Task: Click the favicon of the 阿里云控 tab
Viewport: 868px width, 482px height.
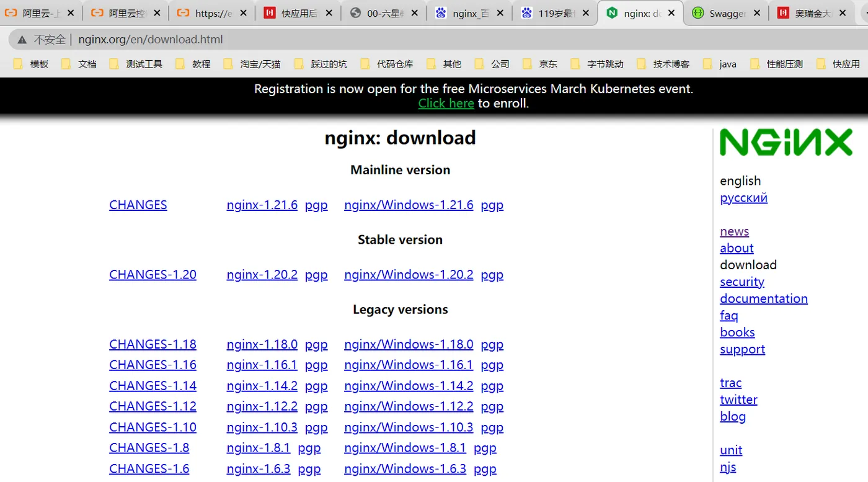Action: (97, 13)
